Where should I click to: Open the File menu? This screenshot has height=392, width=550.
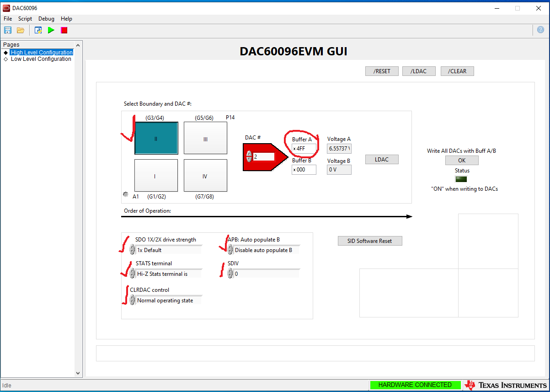point(8,19)
